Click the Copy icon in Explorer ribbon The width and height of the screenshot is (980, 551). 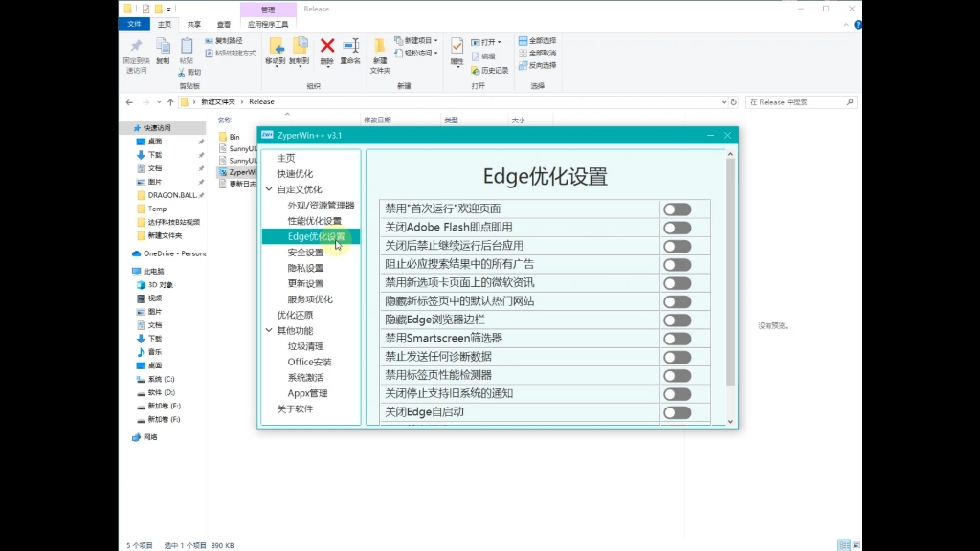pyautogui.click(x=163, y=46)
